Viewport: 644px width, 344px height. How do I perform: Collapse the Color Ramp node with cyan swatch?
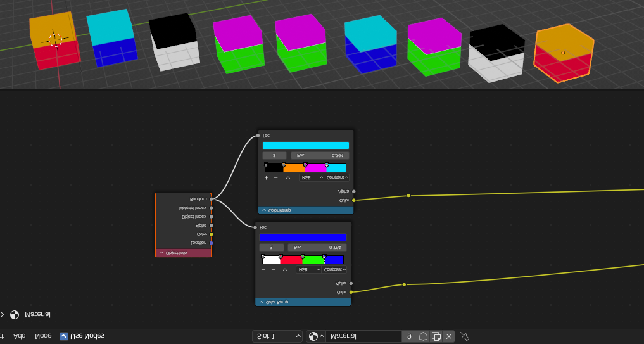(x=264, y=210)
